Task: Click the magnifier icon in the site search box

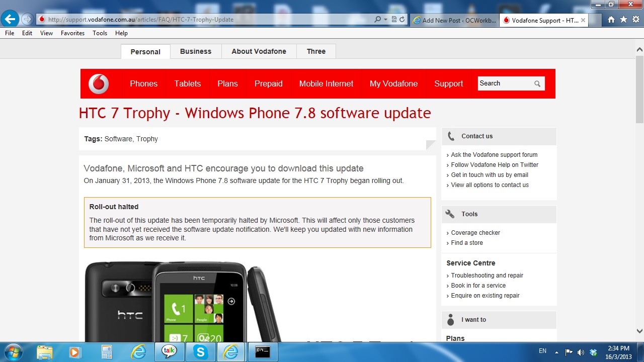Action: pos(537,84)
